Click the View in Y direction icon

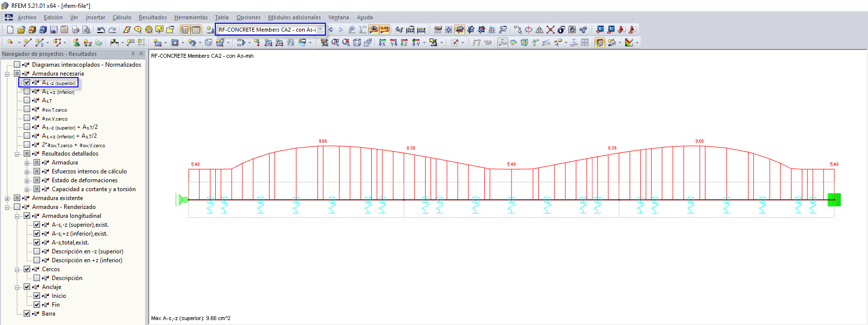[394, 42]
